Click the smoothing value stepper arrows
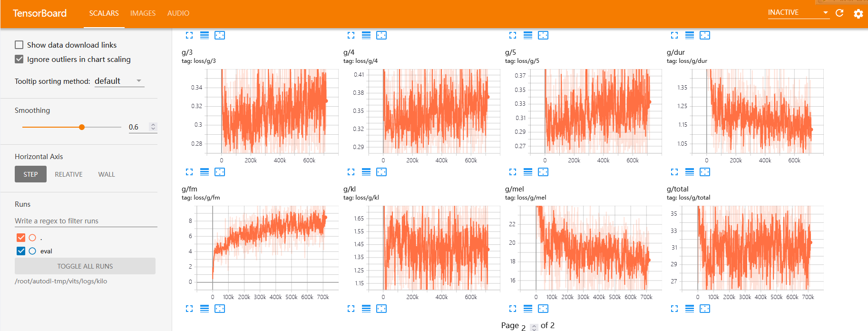Image resolution: width=868 pixels, height=331 pixels. [153, 127]
